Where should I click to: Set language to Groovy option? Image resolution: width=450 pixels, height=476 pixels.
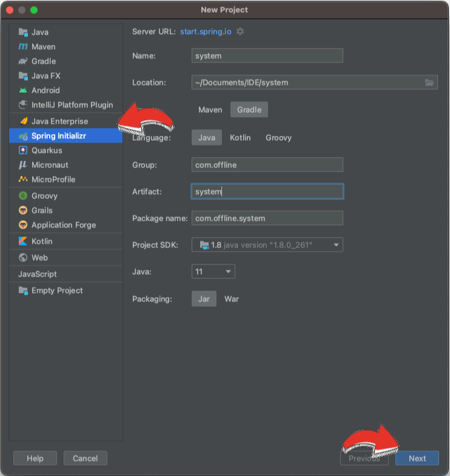(x=278, y=138)
